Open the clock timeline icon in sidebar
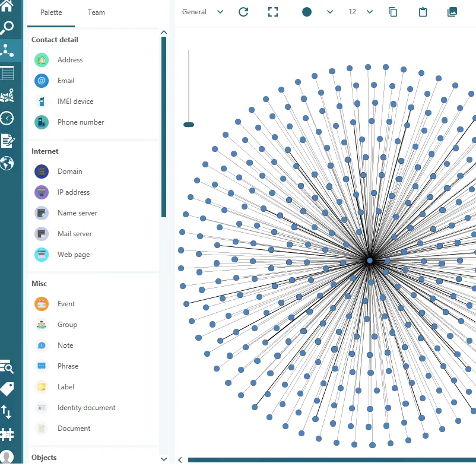 7,118
